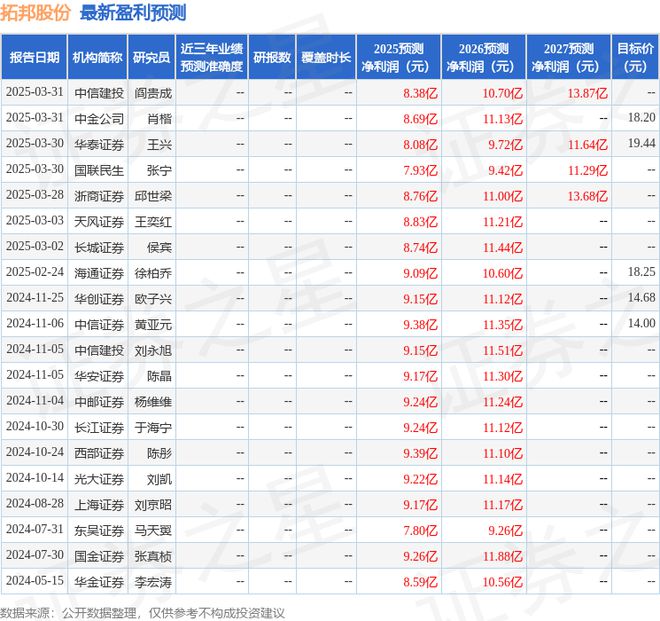Click the 拓邦股份 title text

tap(35, 13)
